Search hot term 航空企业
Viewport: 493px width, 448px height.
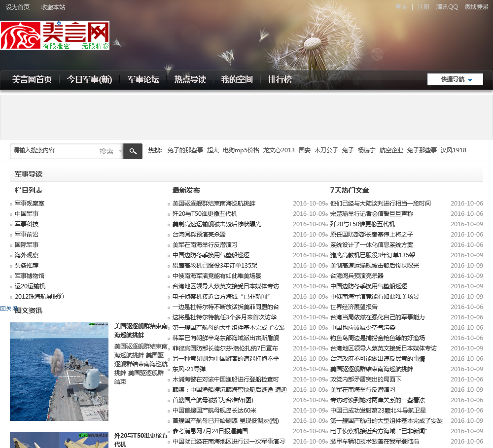[391, 150]
